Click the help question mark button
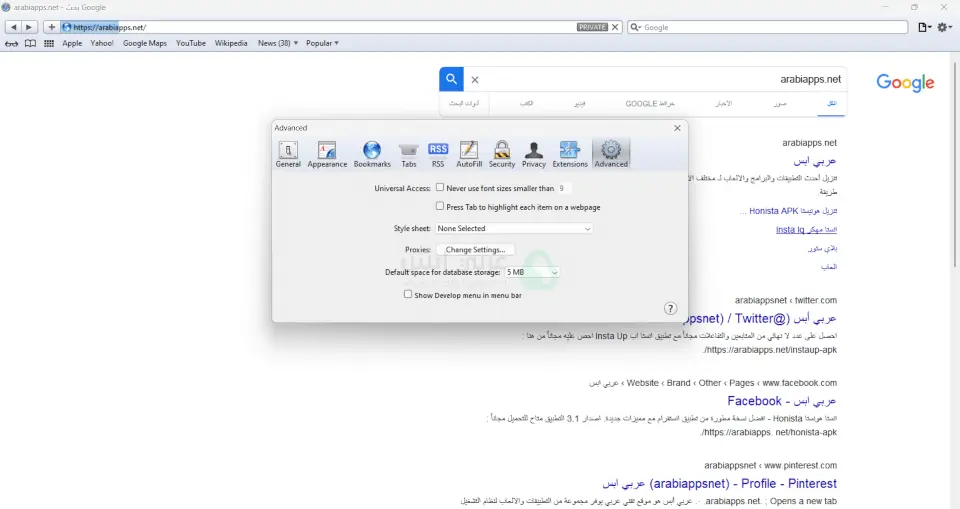Viewport: 960px width, 509px height. 670,308
